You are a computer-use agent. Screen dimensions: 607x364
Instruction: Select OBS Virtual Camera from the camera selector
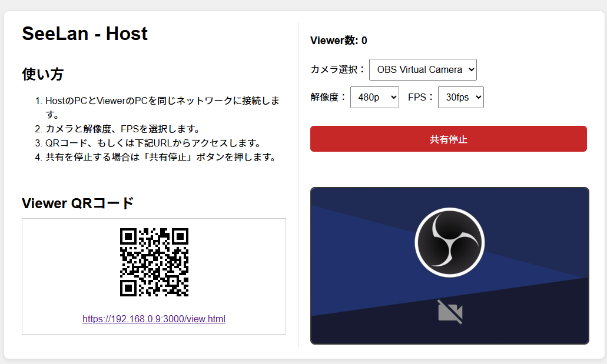pyautogui.click(x=423, y=69)
